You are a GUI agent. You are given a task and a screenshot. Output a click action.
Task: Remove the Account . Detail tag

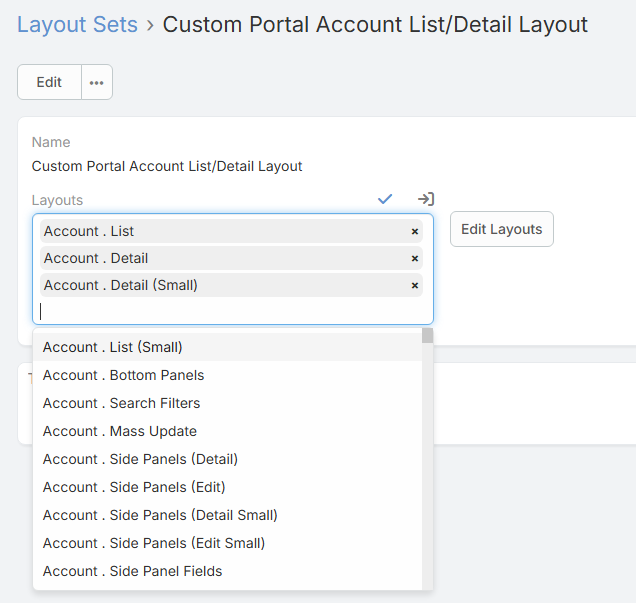415,259
